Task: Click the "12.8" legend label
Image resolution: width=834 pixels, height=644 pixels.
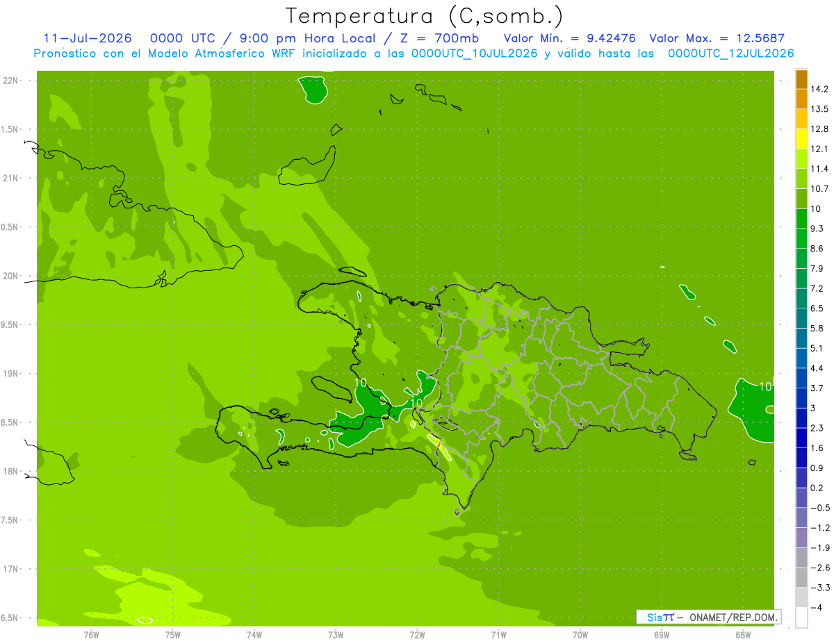Action: pyautogui.click(x=819, y=129)
